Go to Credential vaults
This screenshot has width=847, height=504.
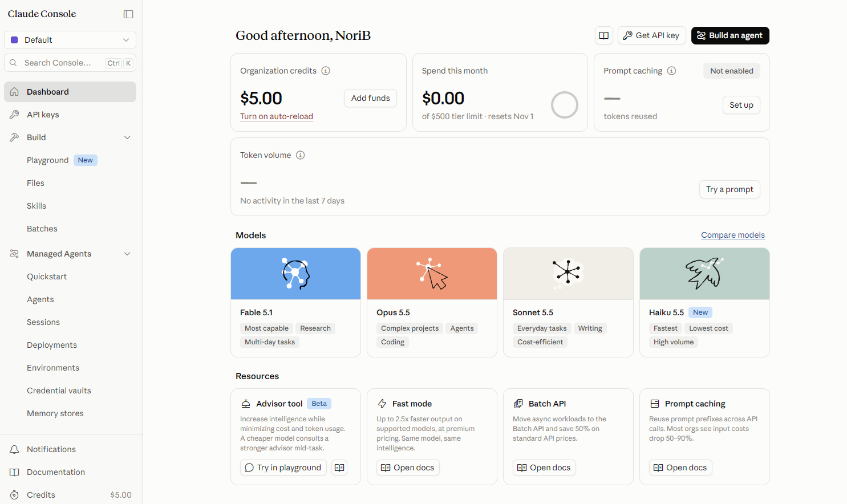(59, 391)
